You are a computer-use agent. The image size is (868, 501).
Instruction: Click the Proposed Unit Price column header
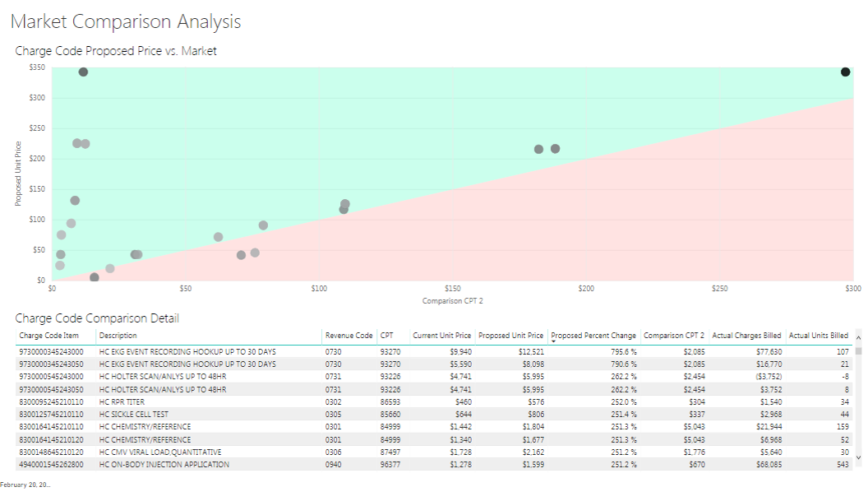[511, 336]
